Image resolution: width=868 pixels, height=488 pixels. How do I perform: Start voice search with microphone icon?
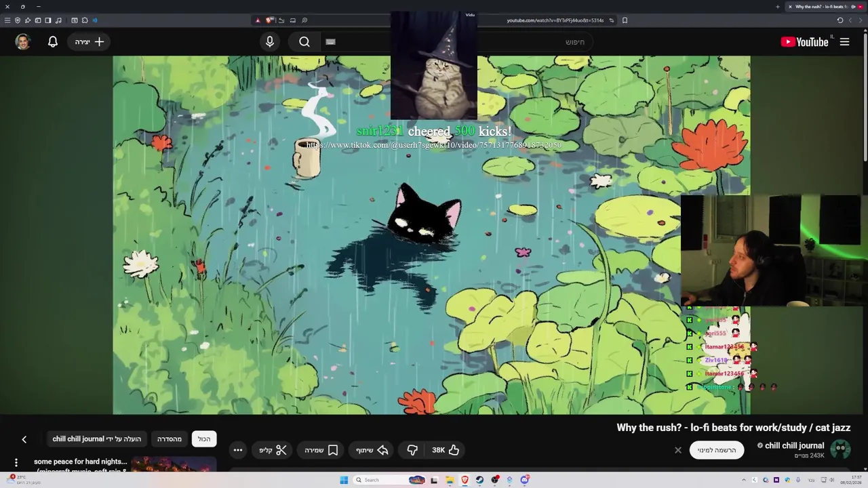coord(270,42)
